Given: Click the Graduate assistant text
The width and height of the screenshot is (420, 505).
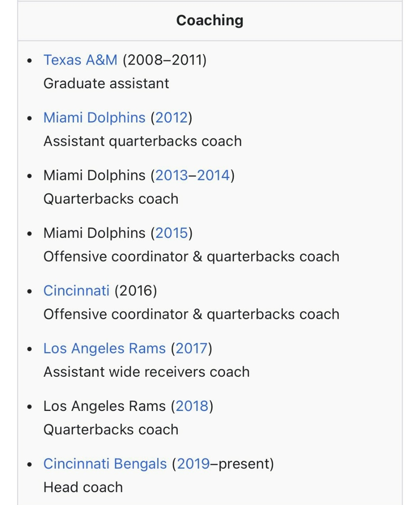Looking at the screenshot, I should tap(106, 84).
